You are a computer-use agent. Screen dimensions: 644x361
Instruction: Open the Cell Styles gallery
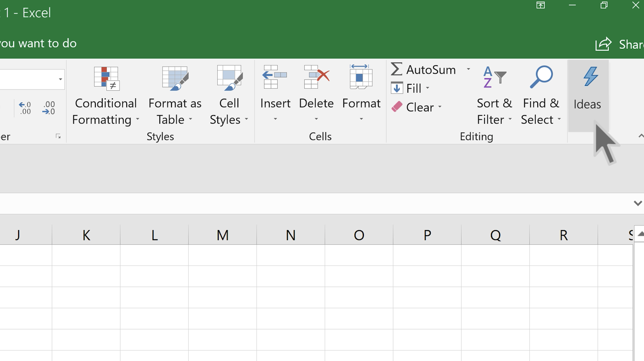(x=229, y=96)
